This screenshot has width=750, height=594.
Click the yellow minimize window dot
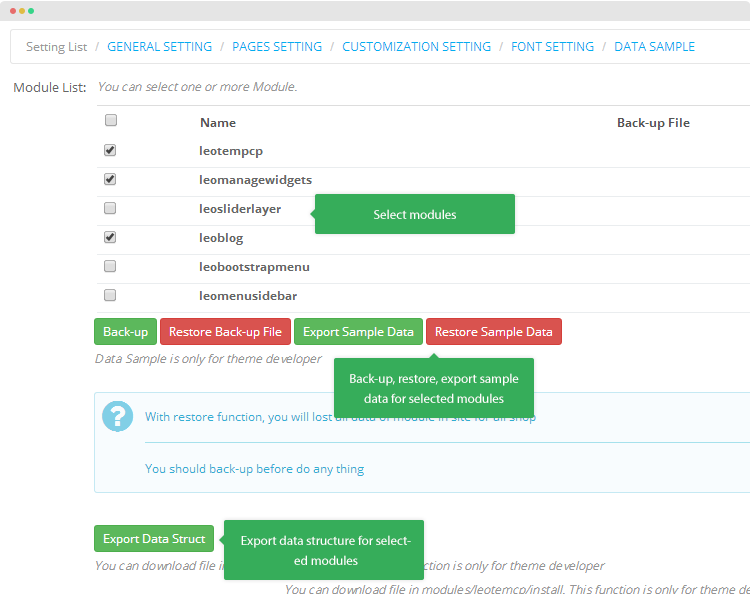22,11
